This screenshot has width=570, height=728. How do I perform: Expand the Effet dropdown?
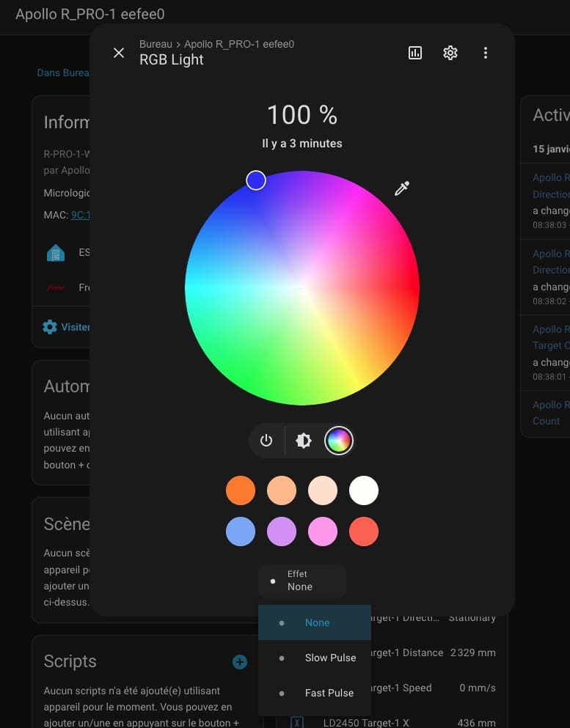[x=302, y=581]
